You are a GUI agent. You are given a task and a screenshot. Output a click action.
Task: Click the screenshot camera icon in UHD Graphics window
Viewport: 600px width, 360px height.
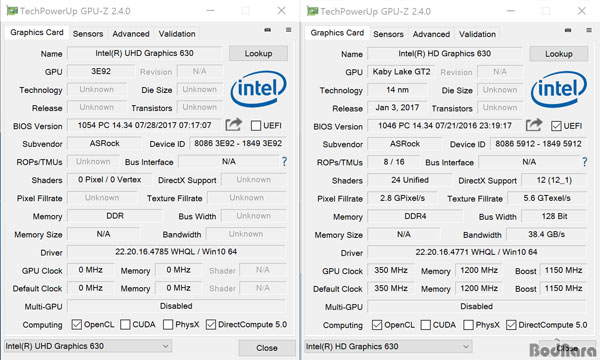267,30
